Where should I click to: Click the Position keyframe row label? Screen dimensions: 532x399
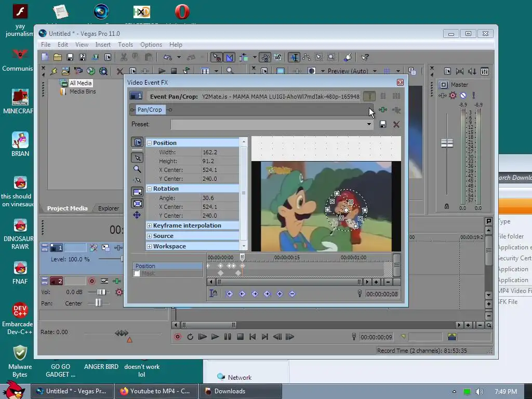coord(168,266)
